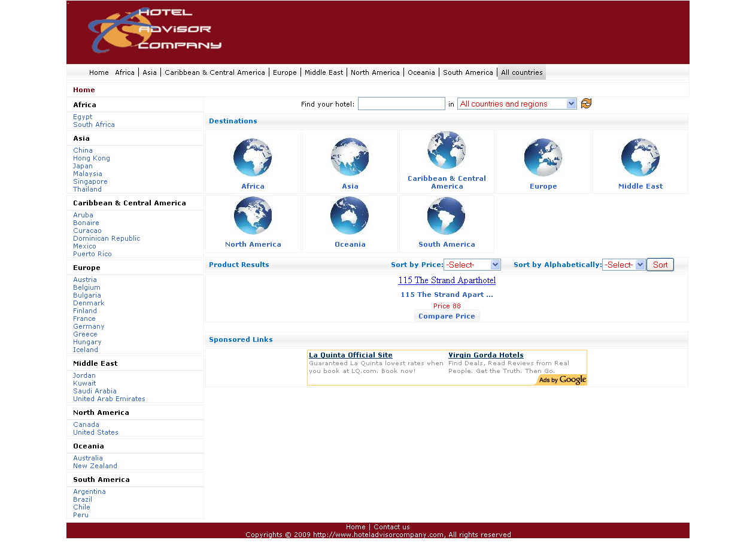Click the refresh search icon
This screenshot has width=756, height=543.
tap(586, 104)
